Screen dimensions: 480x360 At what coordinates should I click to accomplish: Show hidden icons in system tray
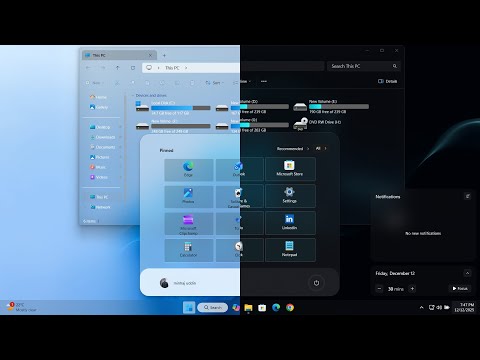421,307
